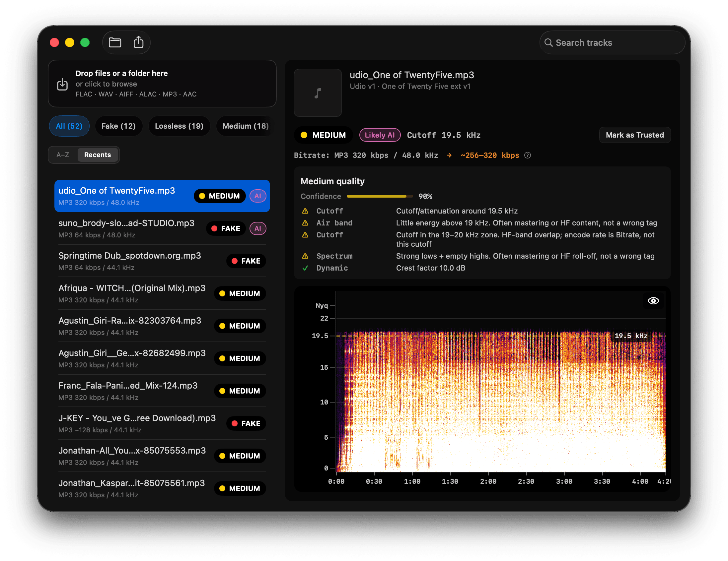Viewport: 728px width, 561px height.
Task: Select Jonathan_Kaspar...it-85075561.mp3 track
Action: [x=162, y=488]
